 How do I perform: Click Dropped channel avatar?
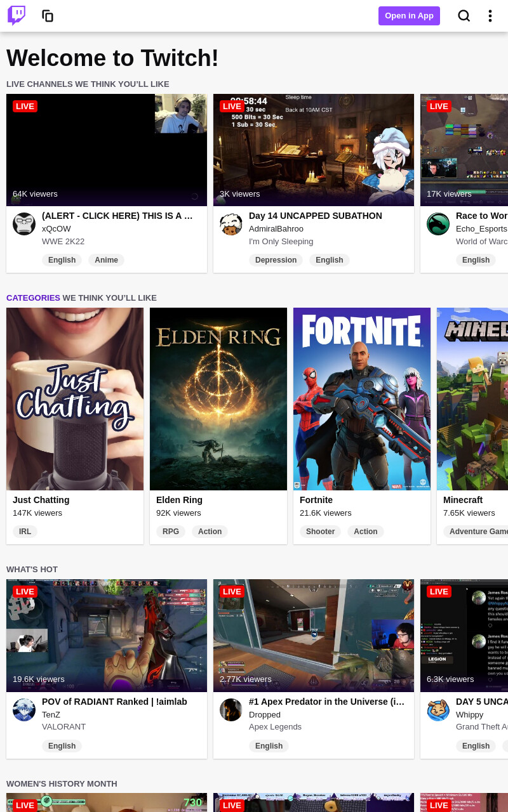coord(231,710)
